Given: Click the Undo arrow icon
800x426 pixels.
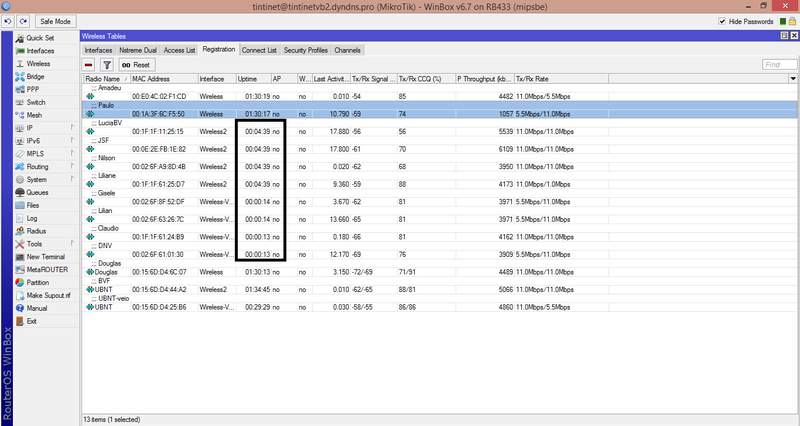Looking at the screenshot, I should (x=8, y=21).
